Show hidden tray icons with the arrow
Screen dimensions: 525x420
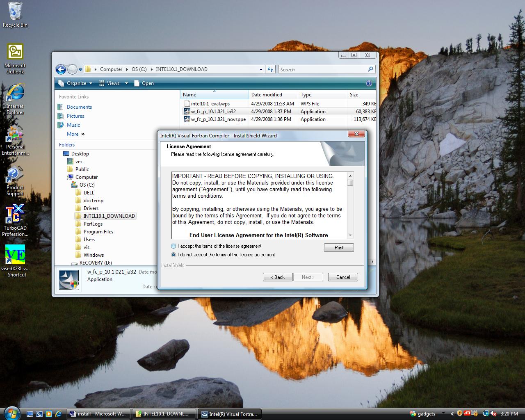tap(452, 414)
